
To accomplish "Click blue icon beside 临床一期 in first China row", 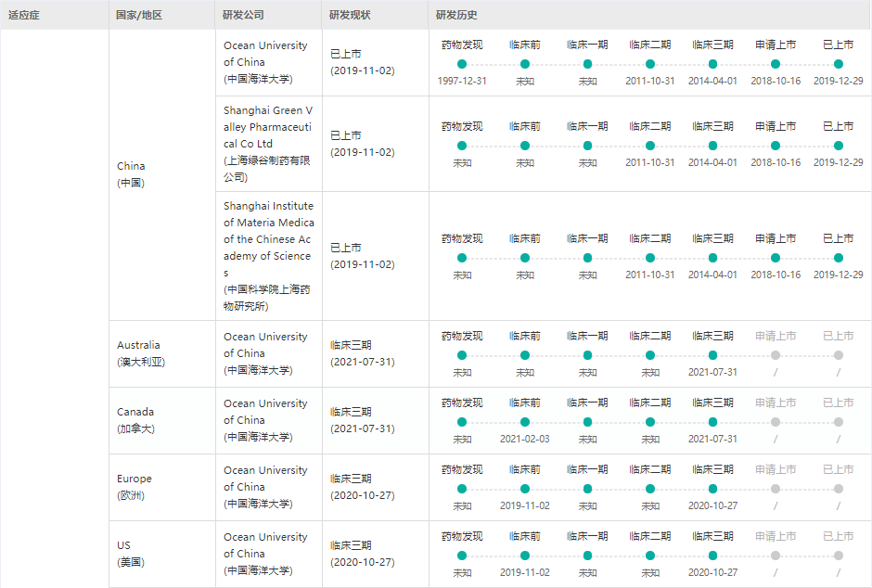I will tap(570, 45).
